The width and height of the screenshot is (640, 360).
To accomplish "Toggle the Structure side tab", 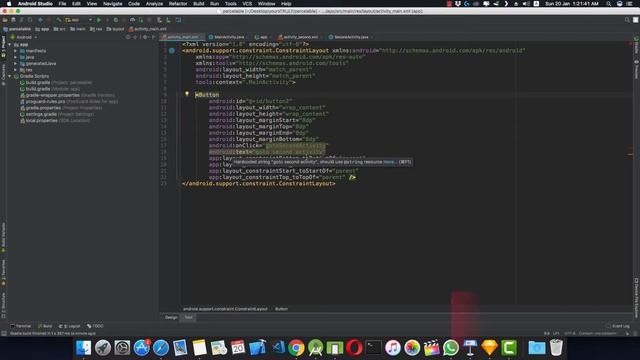I will tap(3, 305).
